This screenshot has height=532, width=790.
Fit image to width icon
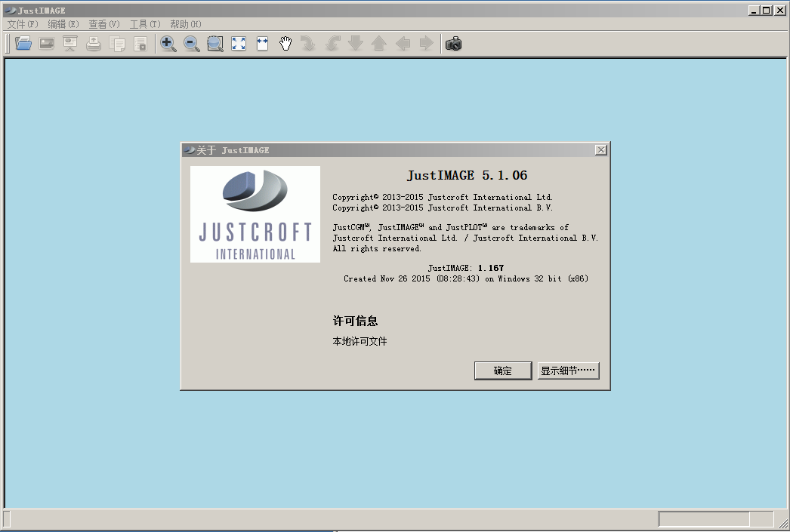pos(263,44)
